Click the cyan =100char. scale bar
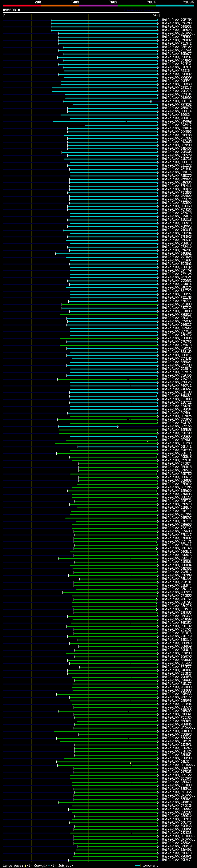 pyautogui.click(x=137, y=866)
